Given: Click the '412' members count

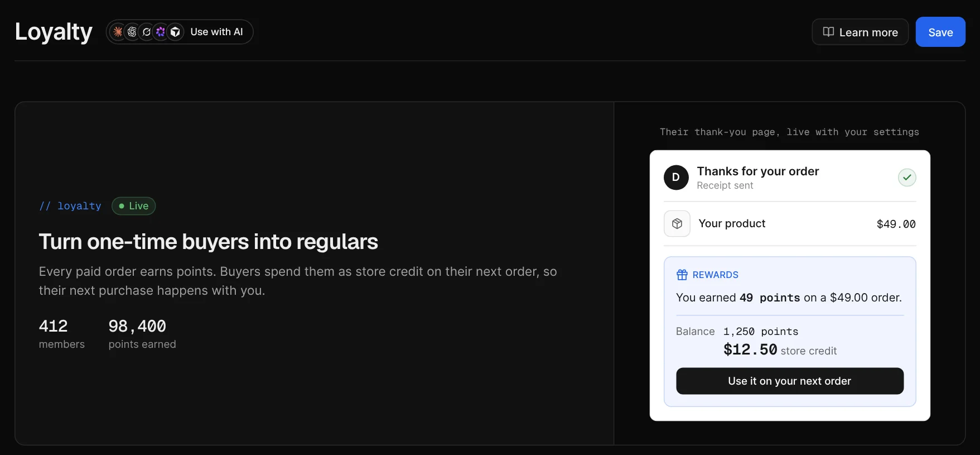Looking at the screenshot, I should (x=53, y=326).
